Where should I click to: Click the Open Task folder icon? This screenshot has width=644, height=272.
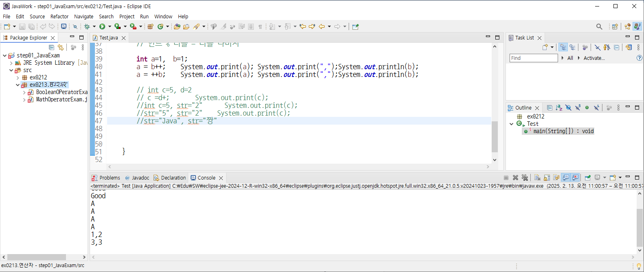186,26
